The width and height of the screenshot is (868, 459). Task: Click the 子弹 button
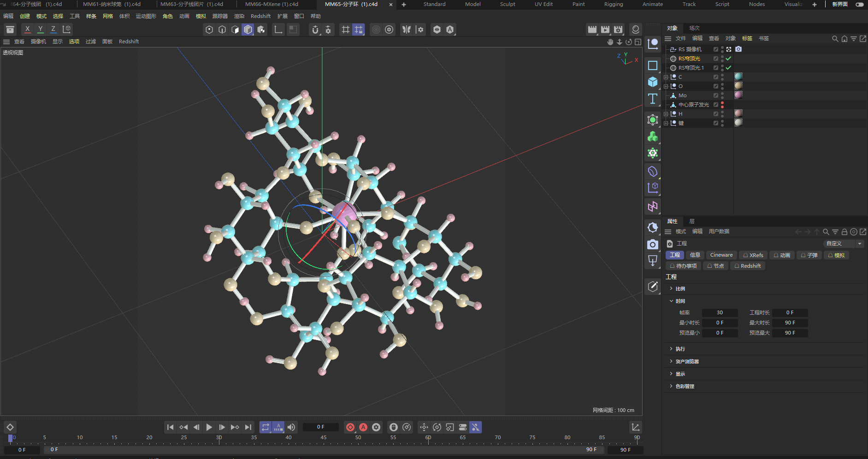[x=809, y=255]
